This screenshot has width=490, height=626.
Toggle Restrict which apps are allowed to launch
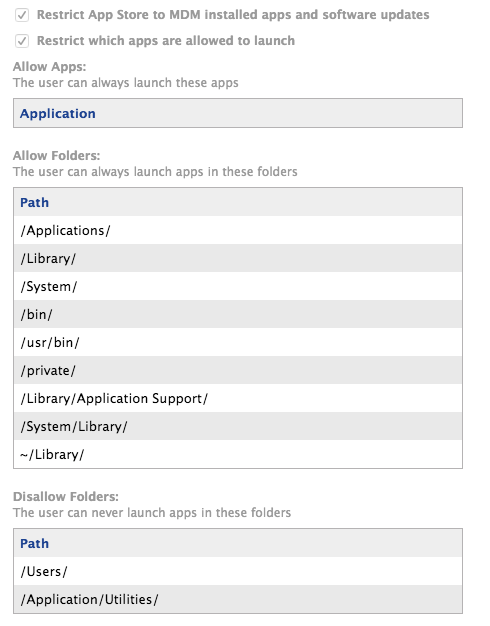22,41
